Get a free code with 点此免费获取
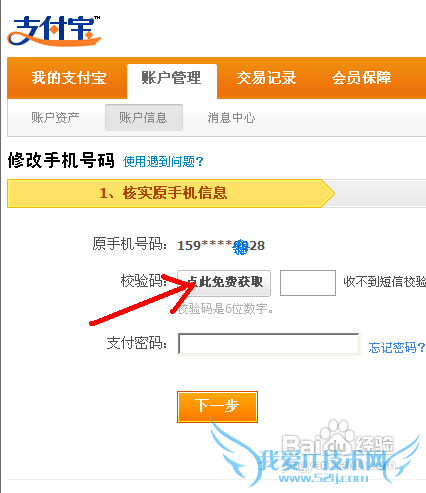Viewport: 426px width, 493px height. [x=224, y=283]
